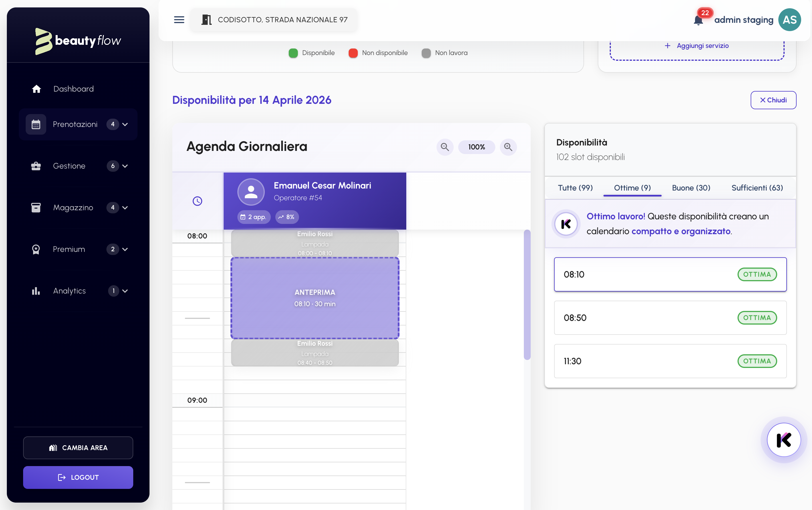Click the Analytics bar chart icon
Viewport: 812px width, 510px height.
coord(35,291)
